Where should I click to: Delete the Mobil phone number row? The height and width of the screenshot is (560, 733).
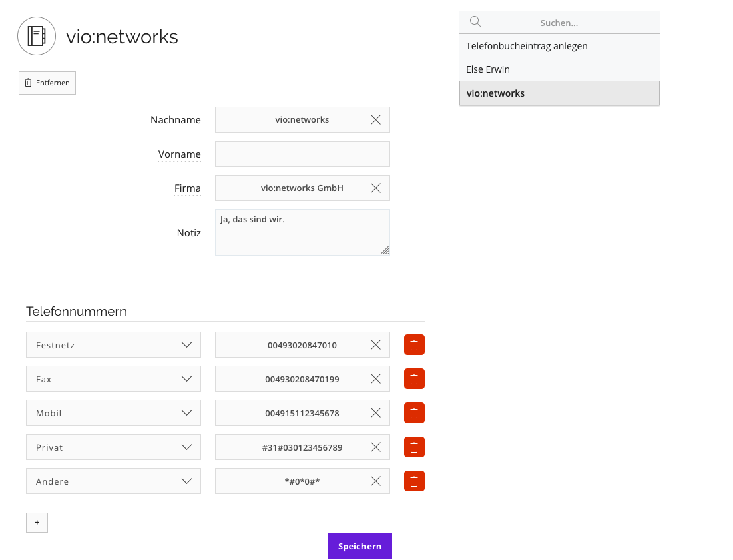coord(414,413)
